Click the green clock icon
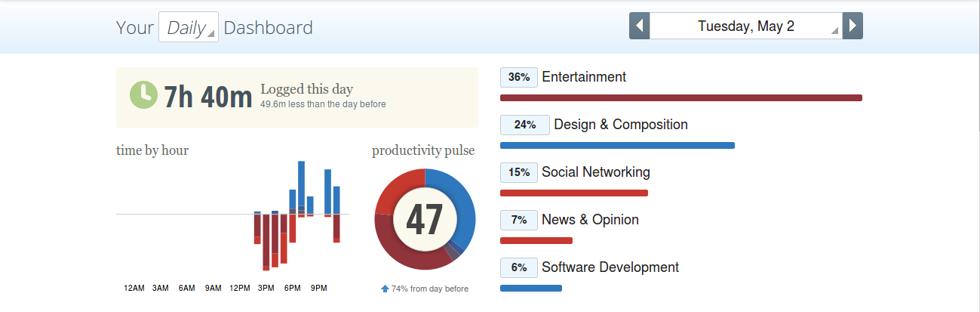980x312 pixels. (143, 96)
